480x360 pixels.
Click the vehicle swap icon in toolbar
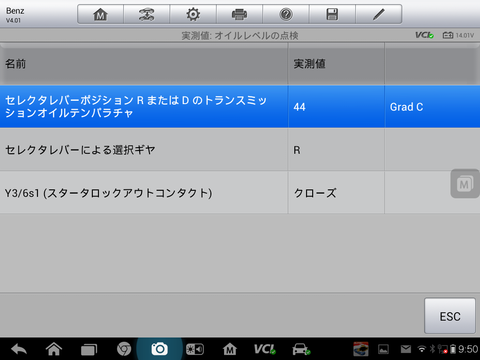coord(146,14)
